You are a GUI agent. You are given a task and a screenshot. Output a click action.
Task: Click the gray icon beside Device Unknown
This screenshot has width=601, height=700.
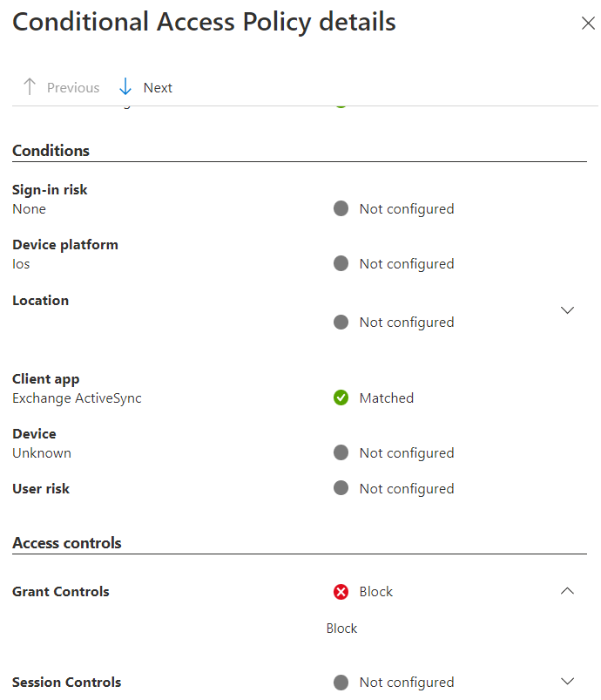[341, 452]
